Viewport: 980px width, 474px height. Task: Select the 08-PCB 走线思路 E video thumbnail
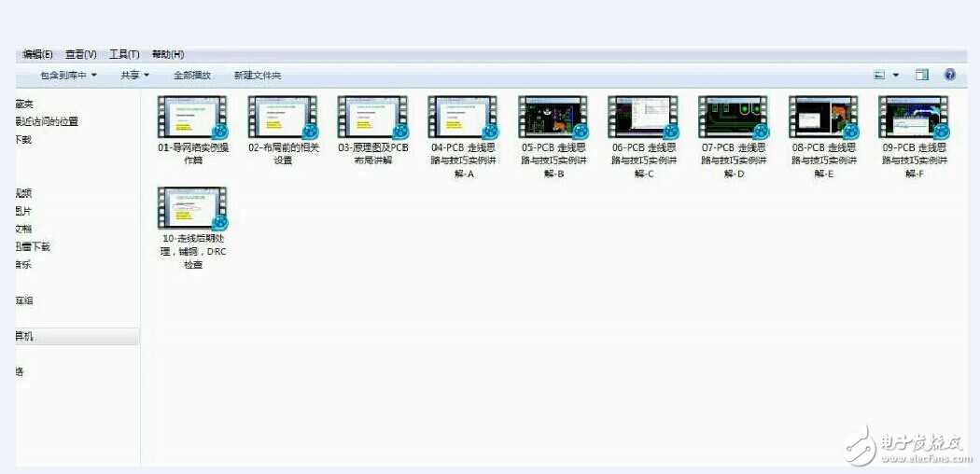[x=823, y=117]
